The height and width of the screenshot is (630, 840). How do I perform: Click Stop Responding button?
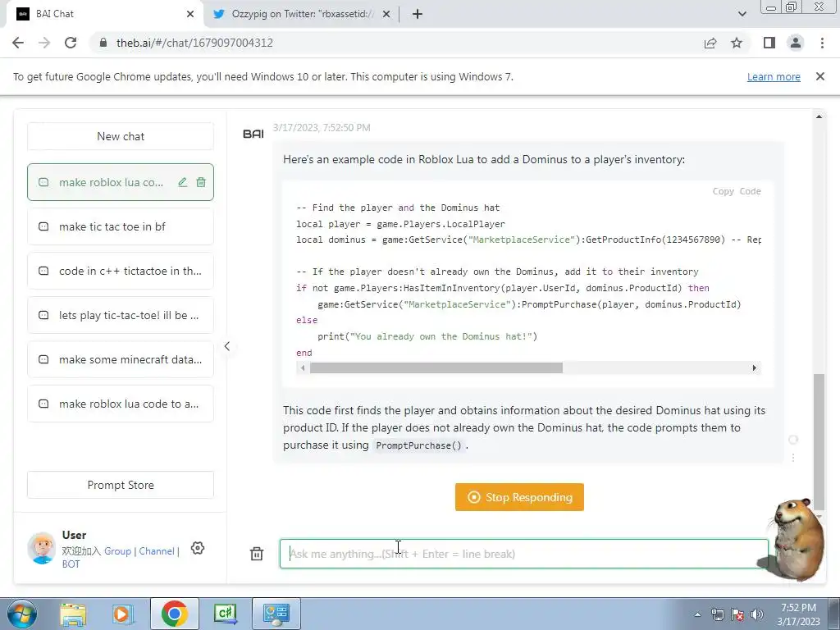519,497
